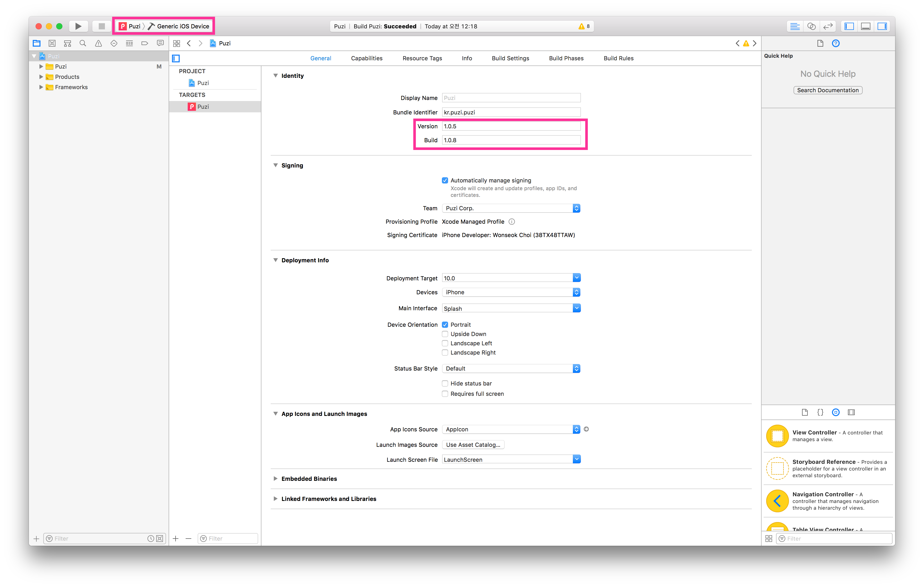Open the Report navigator speech-bubble icon

pos(160,43)
